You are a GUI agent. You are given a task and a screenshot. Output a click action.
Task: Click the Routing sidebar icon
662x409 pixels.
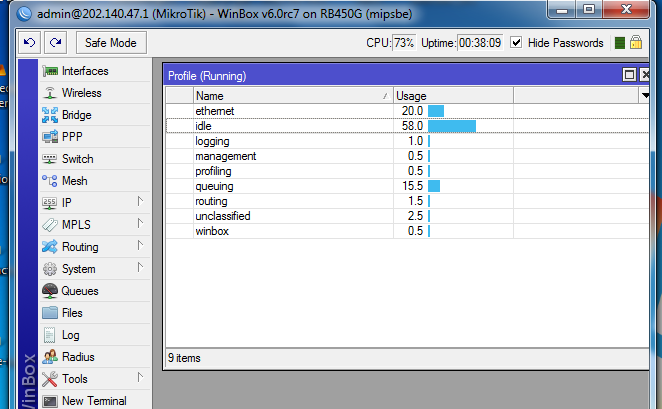50,247
